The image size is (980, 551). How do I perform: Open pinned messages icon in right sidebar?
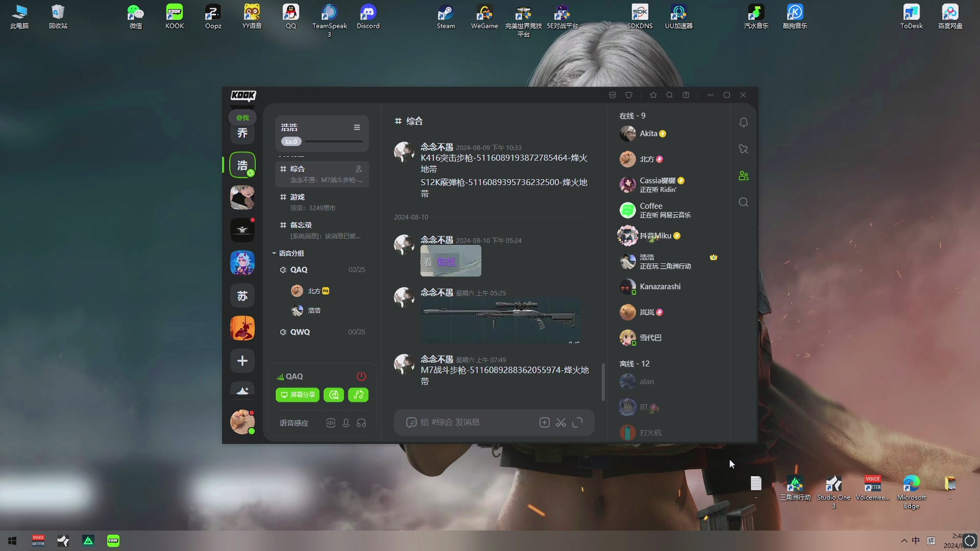tap(744, 149)
